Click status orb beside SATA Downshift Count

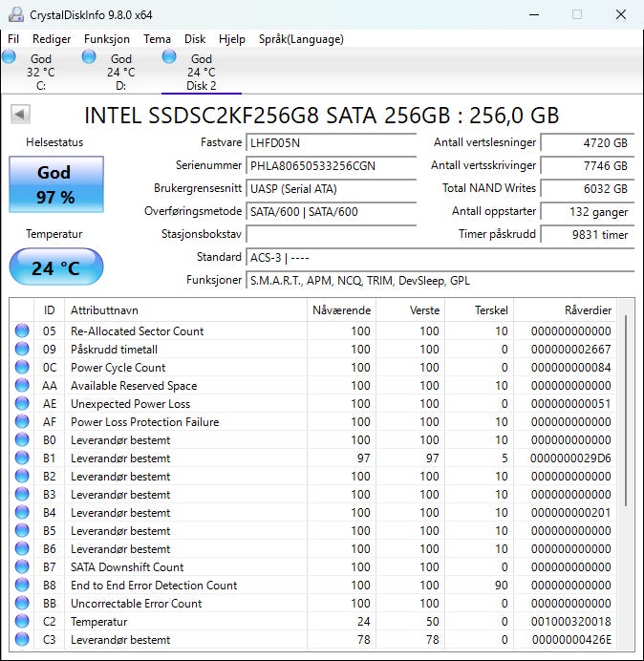[22, 567]
